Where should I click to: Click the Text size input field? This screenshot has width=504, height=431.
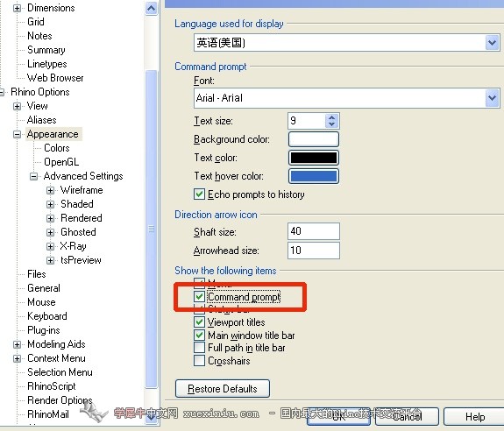[307, 121]
